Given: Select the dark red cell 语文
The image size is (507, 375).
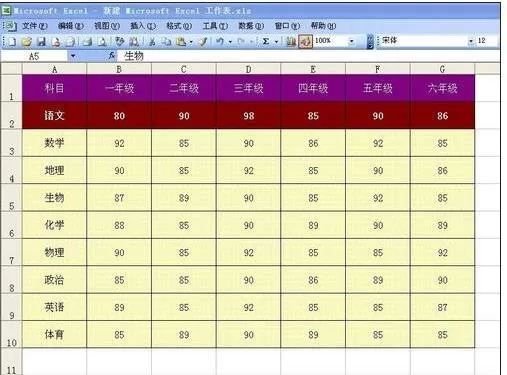Looking at the screenshot, I should (x=54, y=115).
